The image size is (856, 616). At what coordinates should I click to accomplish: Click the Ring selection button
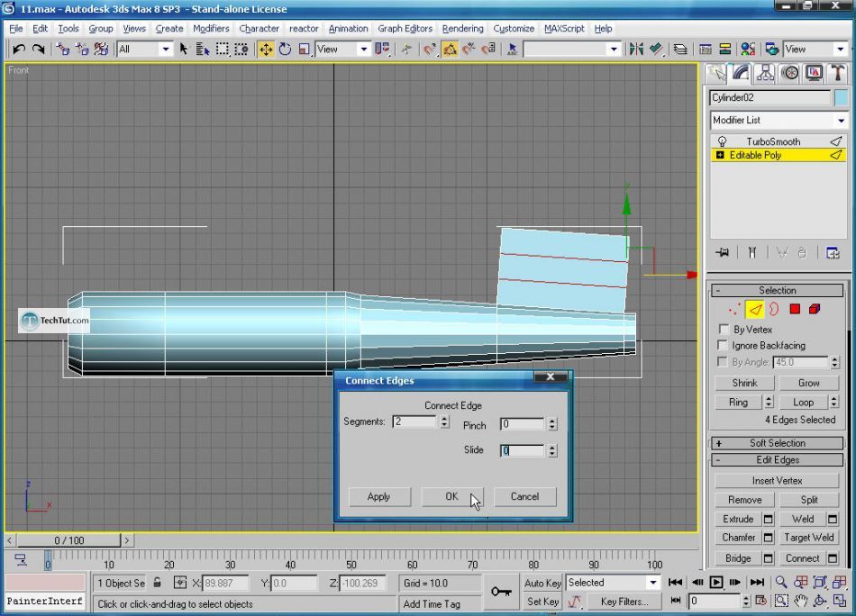point(739,403)
